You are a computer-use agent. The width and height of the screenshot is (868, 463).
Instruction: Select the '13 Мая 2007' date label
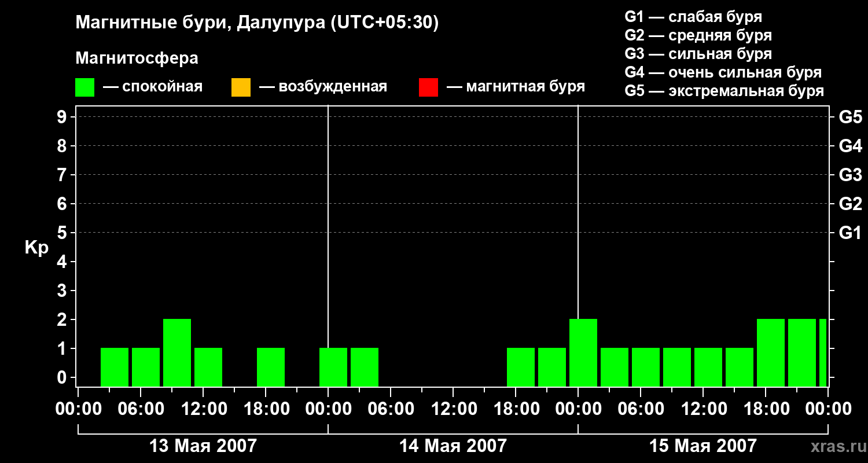pos(203,446)
